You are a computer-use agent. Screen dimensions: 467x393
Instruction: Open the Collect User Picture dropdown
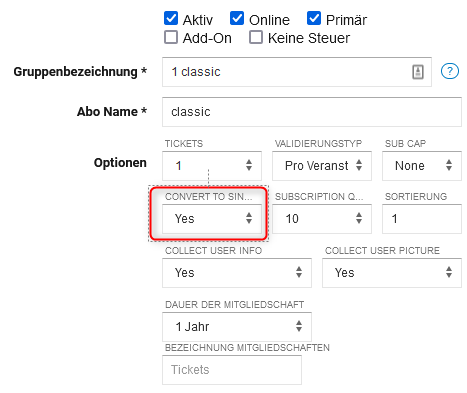pyautogui.click(x=392, y=273)
